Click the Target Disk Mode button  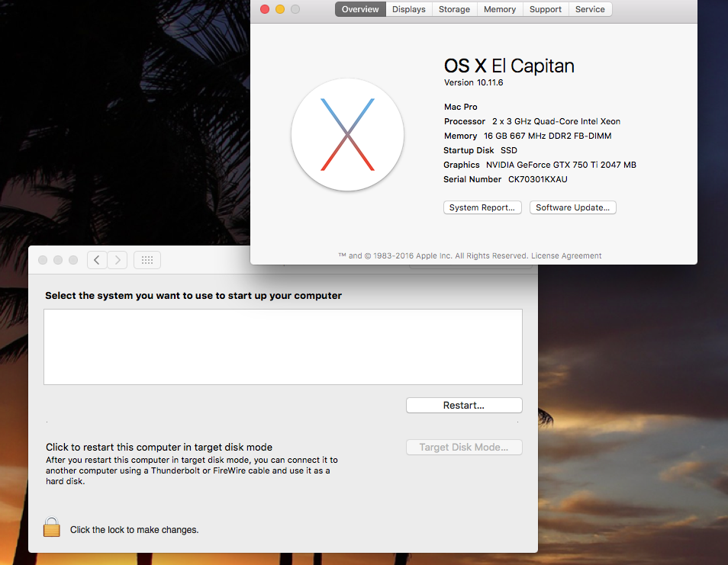pos(464,447)
